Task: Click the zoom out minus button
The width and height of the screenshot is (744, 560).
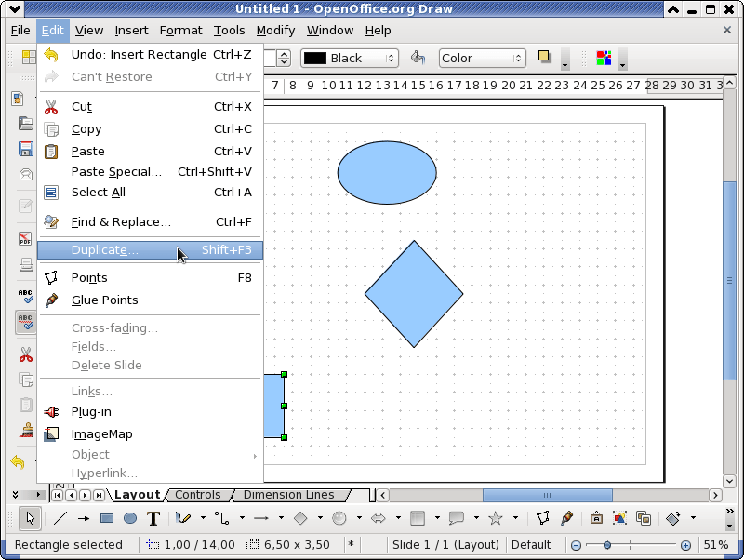Action: click(576, 545)
